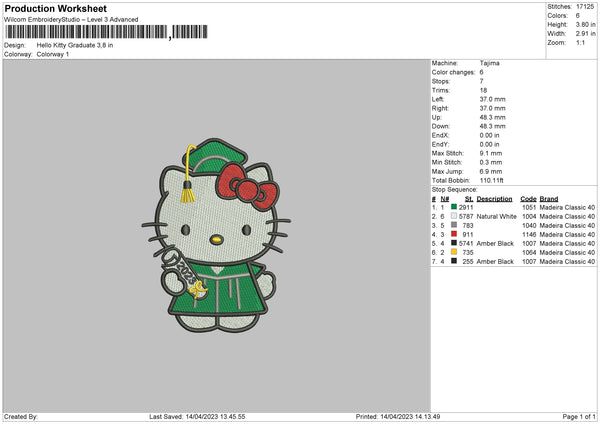Click the green color swatch in stop 1
The image size is (600, 424).
455,206
